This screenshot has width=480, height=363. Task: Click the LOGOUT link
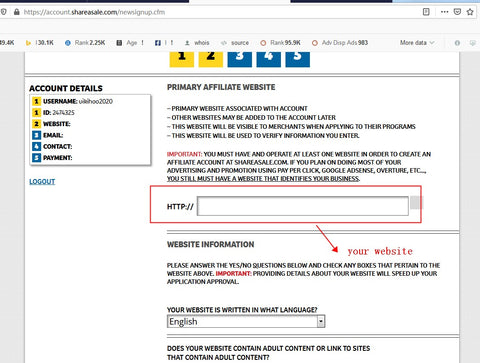[x=42, y=182]
